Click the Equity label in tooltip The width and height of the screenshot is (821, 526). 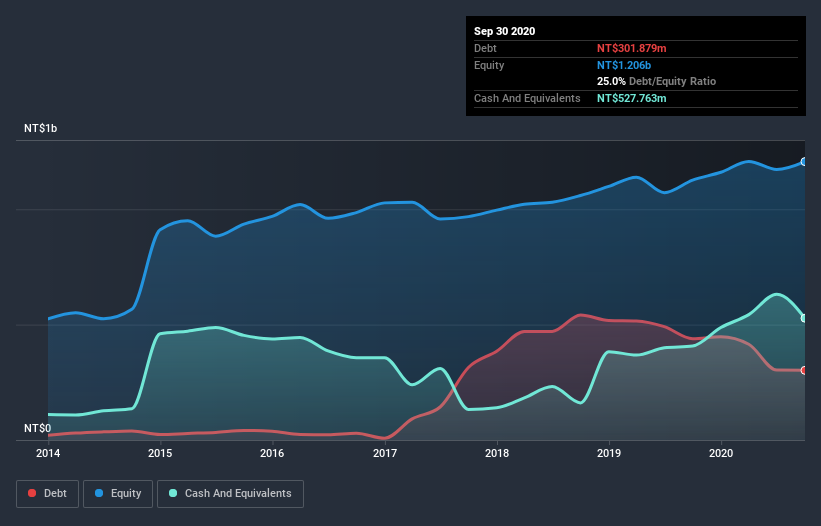(x=489, y=65)
